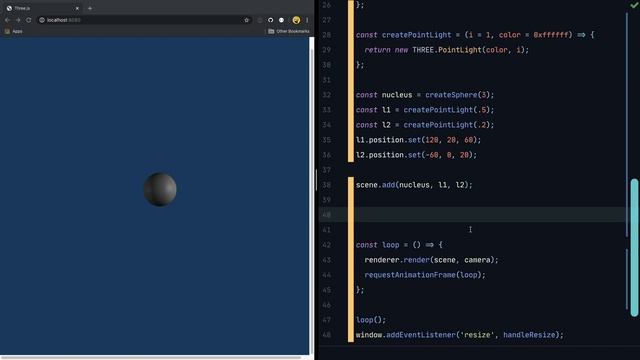Click the editor's teal scrollbar thumb

tap(634, 247)
